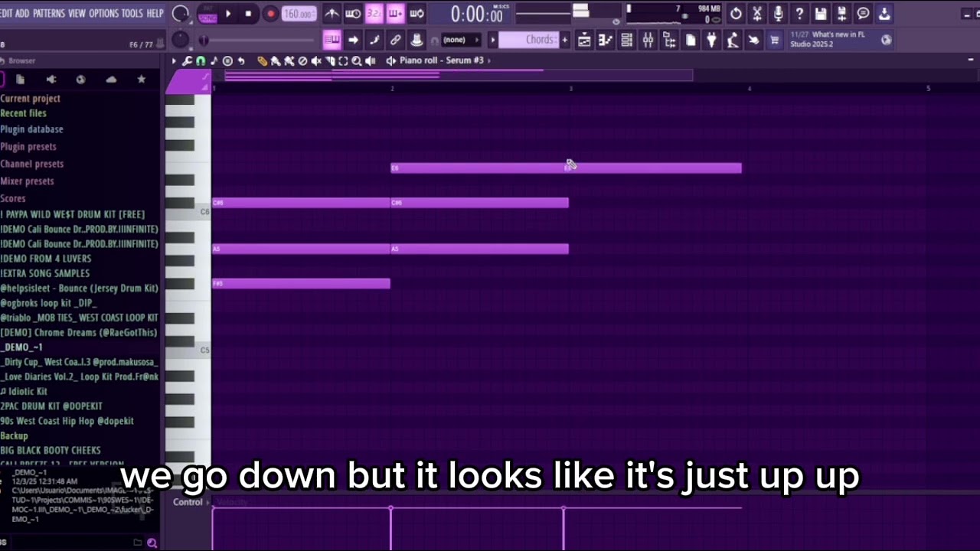This screenshot has width=980, height=551.
Task: Select the pencil draw tool
Action: coord(262,60)
